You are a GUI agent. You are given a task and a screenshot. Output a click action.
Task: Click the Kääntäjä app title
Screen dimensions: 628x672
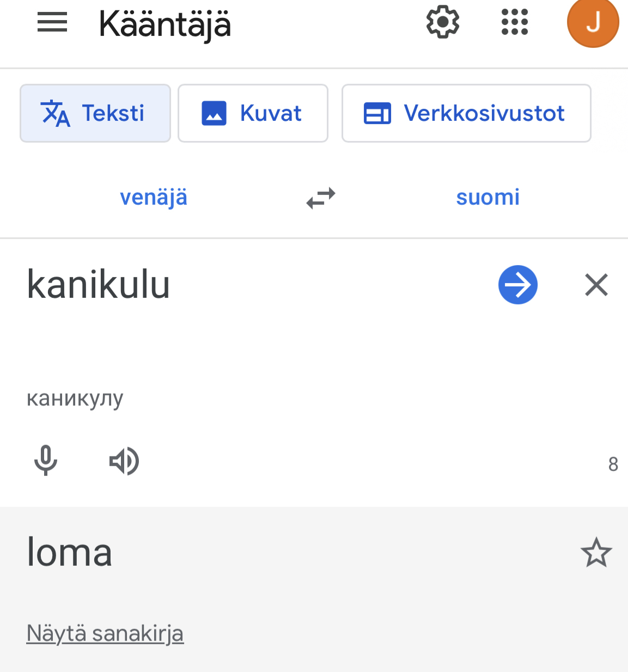(x=165, y=25)
